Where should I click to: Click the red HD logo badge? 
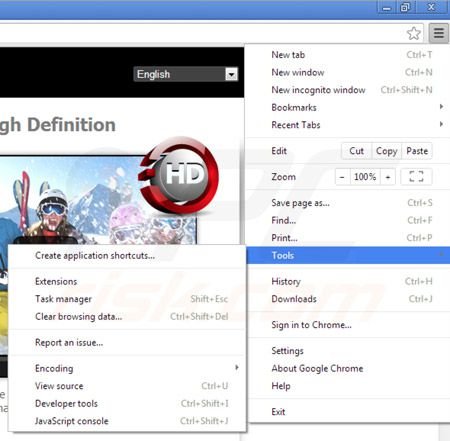coord(179,175)
